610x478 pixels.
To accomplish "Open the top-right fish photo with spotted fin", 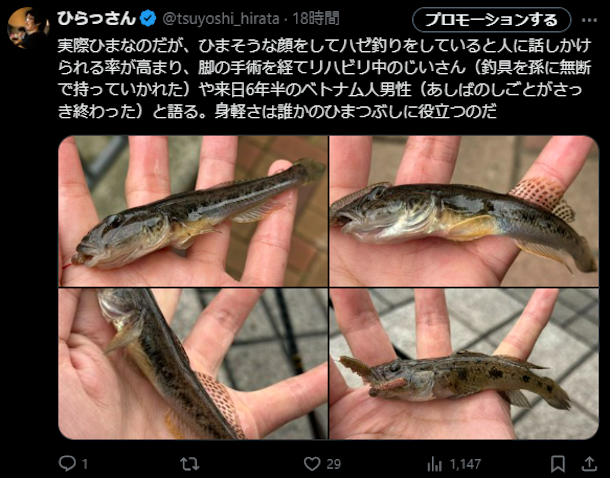I will 464,211.
